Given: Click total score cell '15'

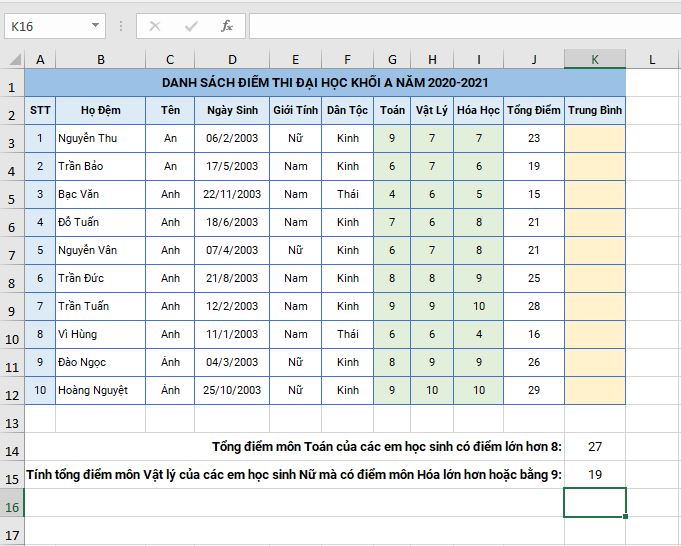Looking at the screenshot, I should (x=534, y=194).
